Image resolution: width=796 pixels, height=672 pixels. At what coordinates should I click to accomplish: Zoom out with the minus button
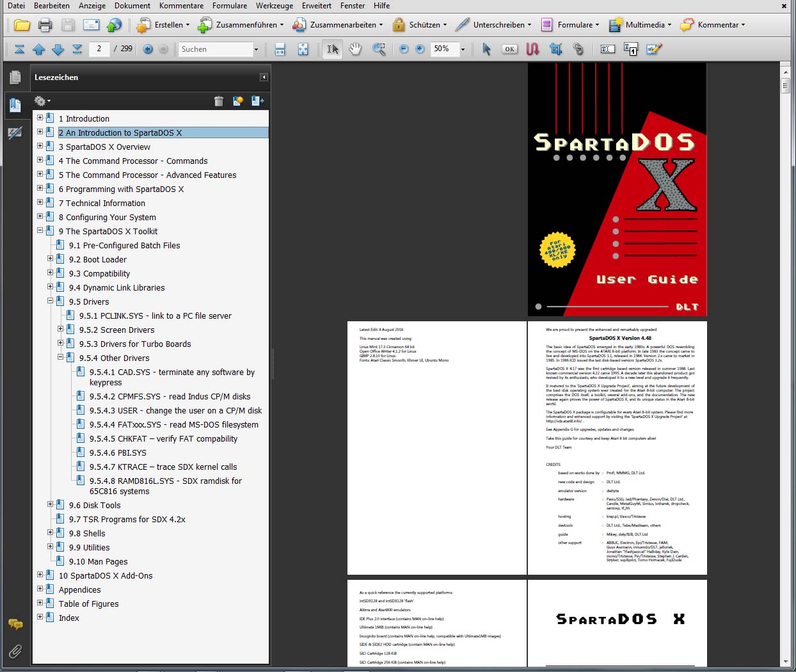click(x=404, y=49)
